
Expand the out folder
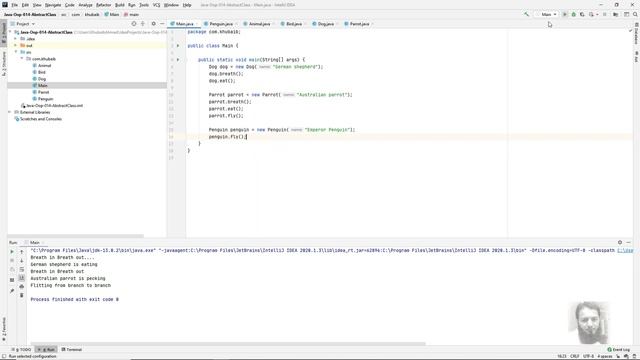[x=16, y=45]
